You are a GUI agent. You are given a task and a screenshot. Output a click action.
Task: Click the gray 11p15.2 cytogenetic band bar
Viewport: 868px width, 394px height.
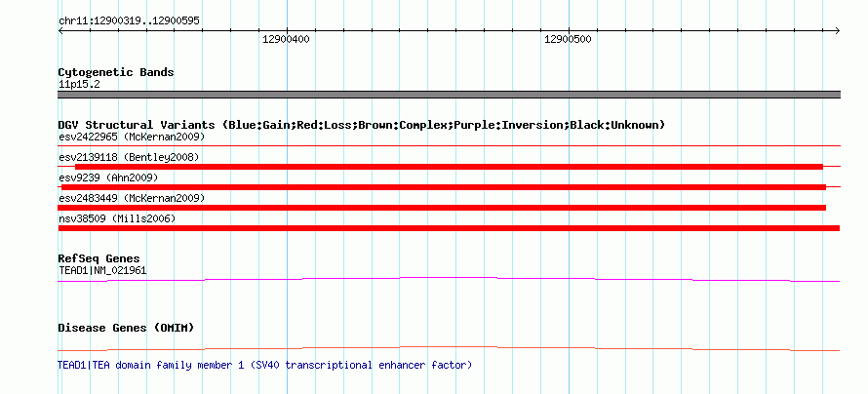click(449, 95)
